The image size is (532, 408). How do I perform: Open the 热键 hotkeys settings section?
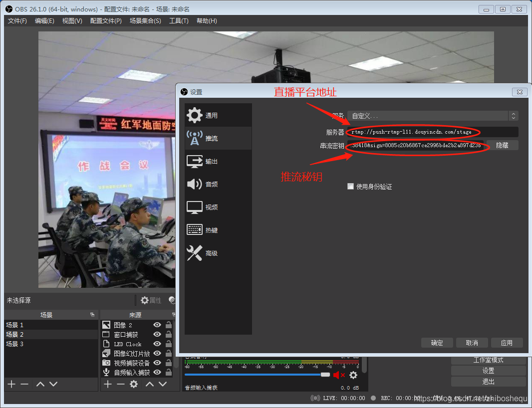click(x=218, y=230)
